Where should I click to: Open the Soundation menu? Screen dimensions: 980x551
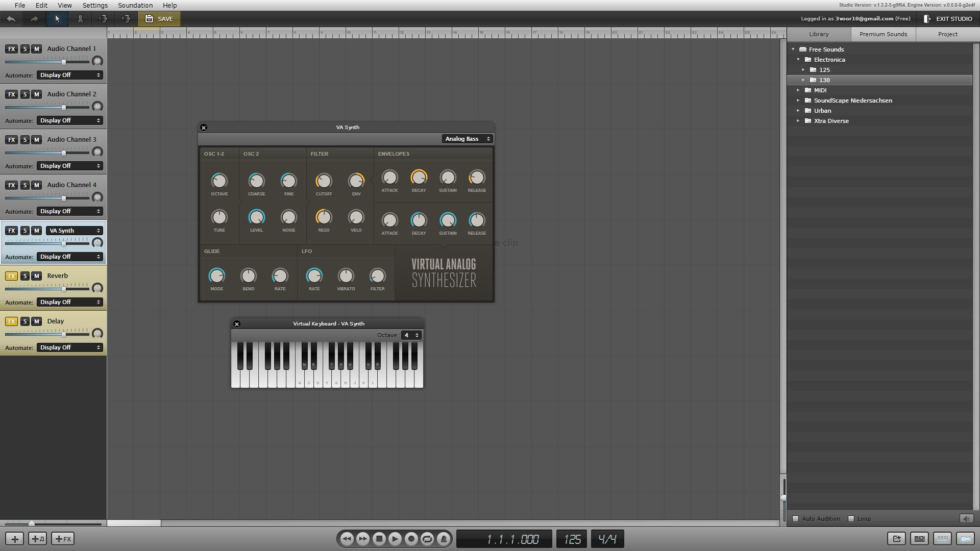click(x=135, y=5)
